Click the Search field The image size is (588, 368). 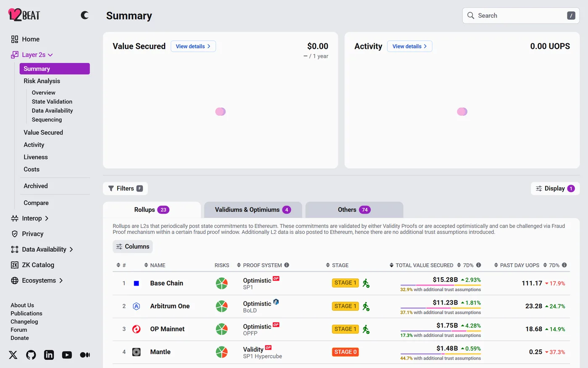point(521,16)
